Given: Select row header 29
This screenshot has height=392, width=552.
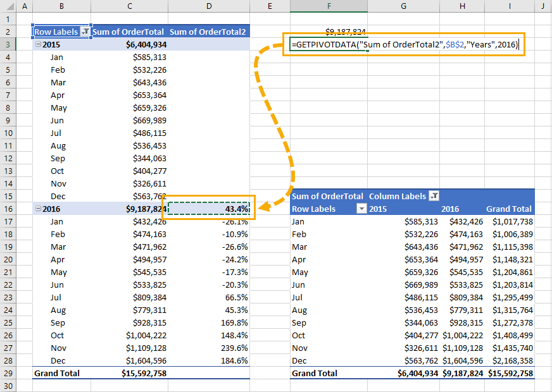Looking at the screenshot, I should click(8, 374).
